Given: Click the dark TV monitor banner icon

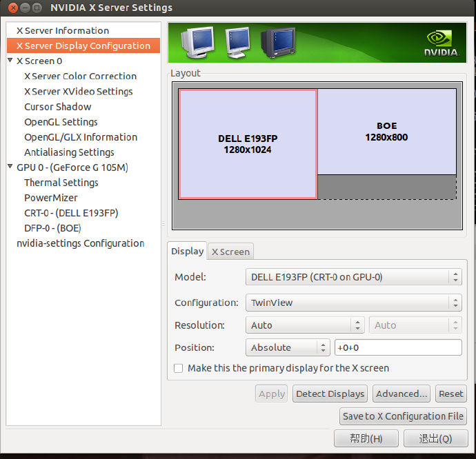Looking at the screenshot, I should [278, 43].
